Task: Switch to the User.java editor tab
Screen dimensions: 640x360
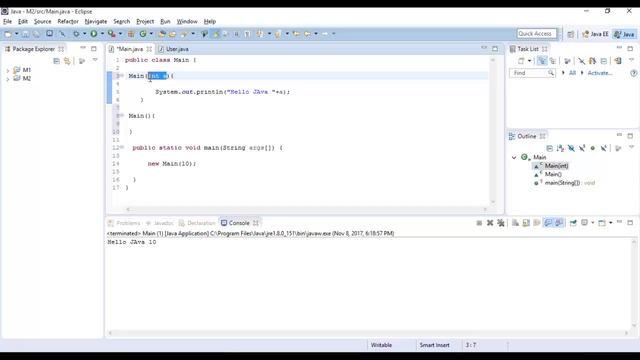Action: tap(177, 49)
